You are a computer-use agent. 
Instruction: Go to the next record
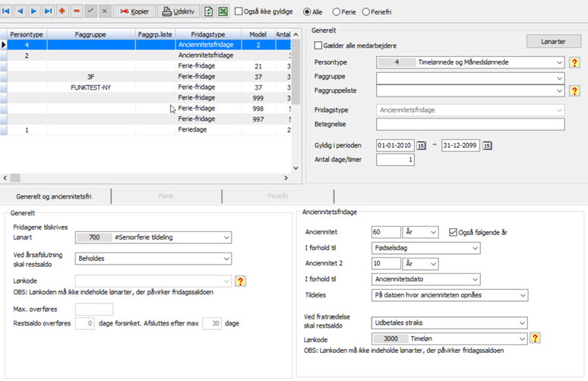(35, 11)
